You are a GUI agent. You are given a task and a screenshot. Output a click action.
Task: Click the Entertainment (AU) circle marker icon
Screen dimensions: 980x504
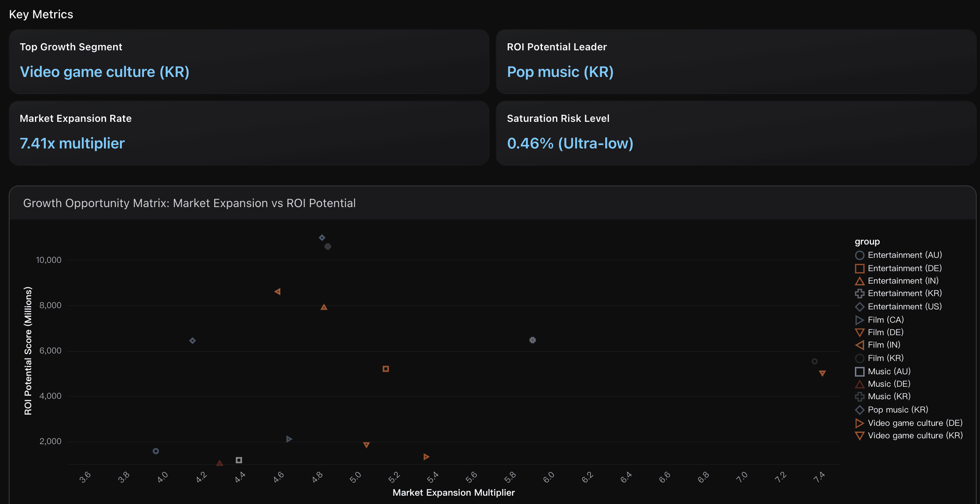860,255
